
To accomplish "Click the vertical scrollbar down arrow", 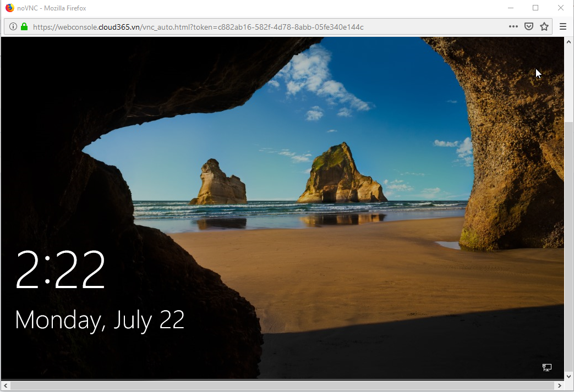I will click(568, 376).
